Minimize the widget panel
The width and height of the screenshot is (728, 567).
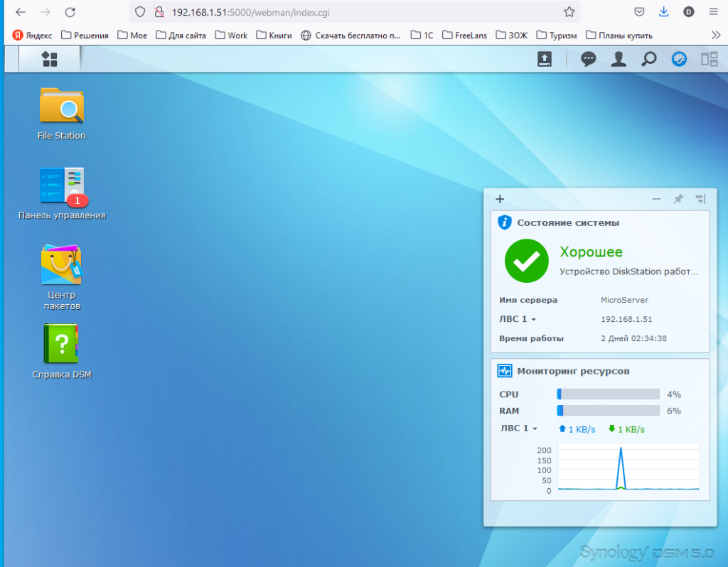656,199
